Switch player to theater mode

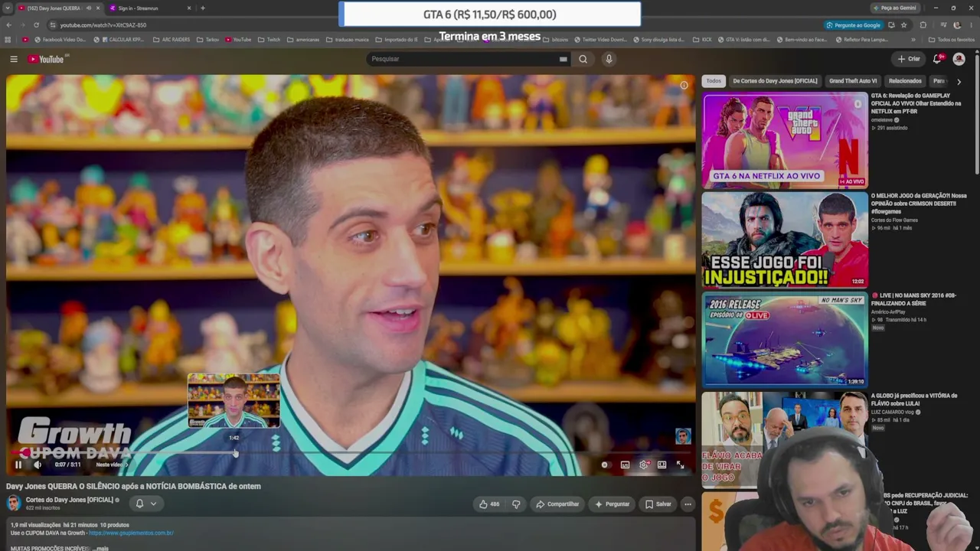click(662, 465)
